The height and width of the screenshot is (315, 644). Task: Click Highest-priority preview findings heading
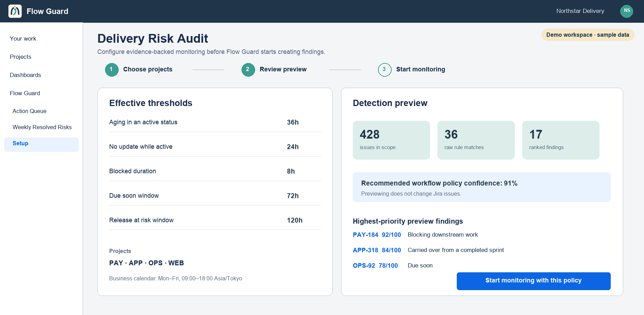click(408, 221)
